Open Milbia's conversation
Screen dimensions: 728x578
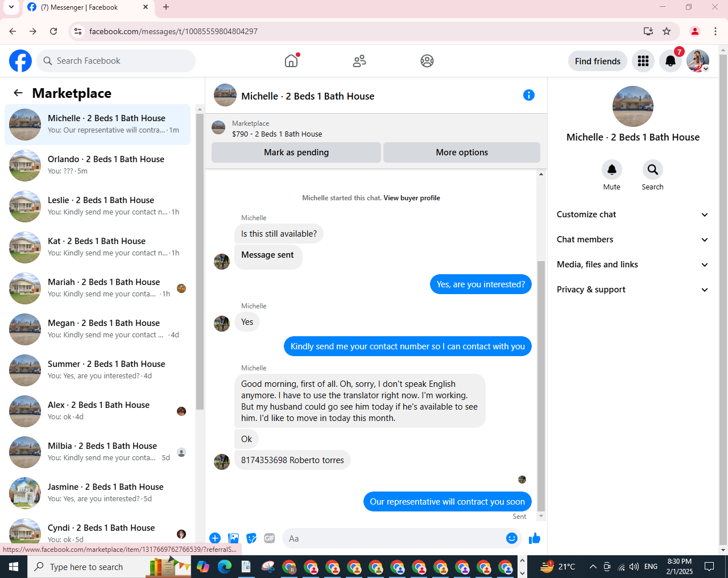tap(98, 452)
